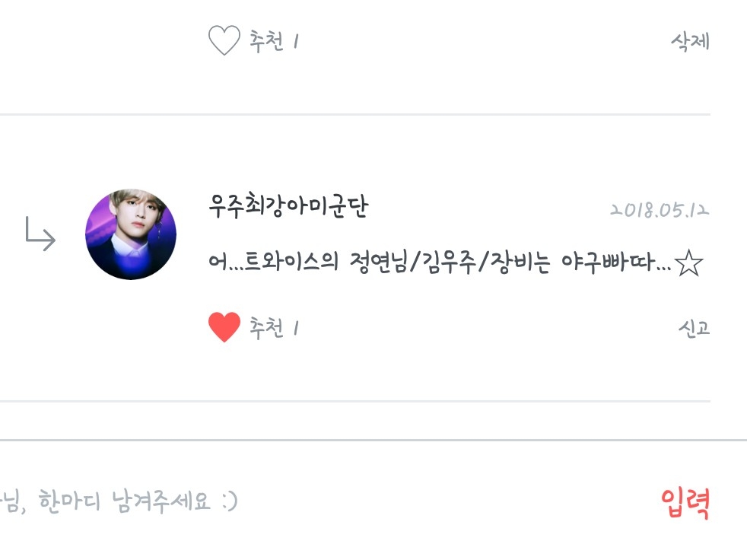Click the 정연님 text in the reply

[x=378, y=262]
